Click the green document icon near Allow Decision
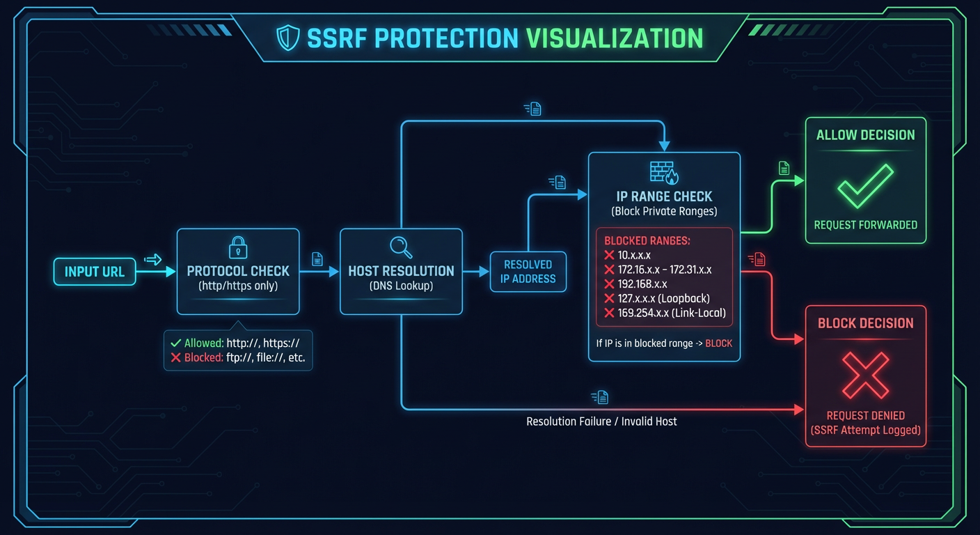The width and height of the screenshot is (980, 535). coord(784,167)
